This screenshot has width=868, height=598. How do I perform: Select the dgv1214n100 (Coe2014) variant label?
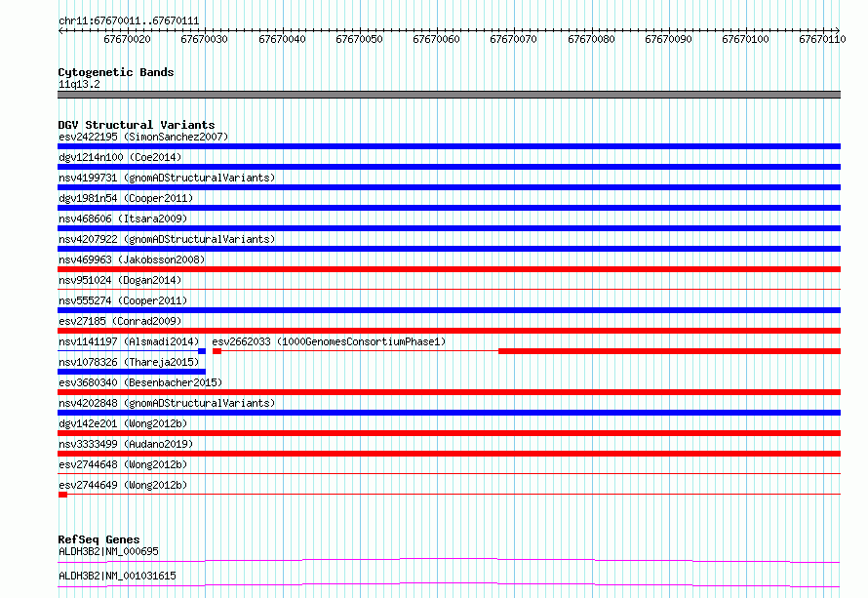pyautogui.click(x=120, y=157)
